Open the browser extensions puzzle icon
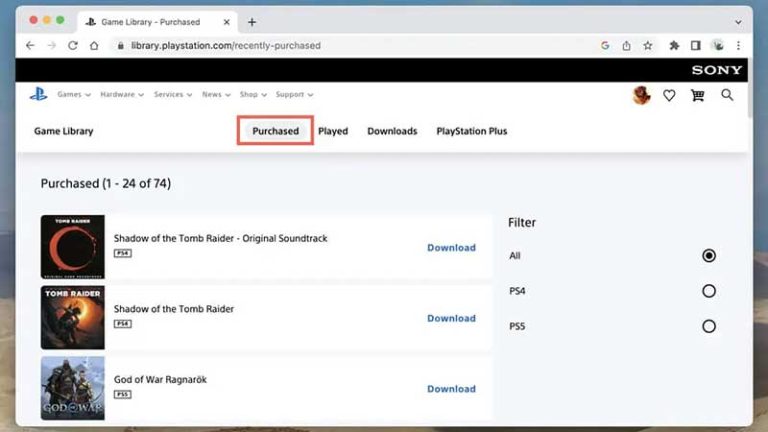Viewport: 768px width, 432px height. click(674, 45)
